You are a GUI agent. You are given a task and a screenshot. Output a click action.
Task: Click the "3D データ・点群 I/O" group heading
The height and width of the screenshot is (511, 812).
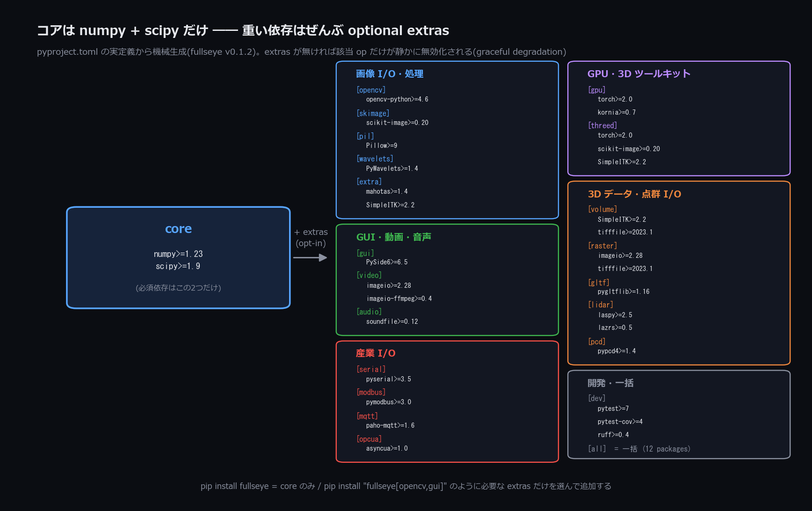(635, 194)
